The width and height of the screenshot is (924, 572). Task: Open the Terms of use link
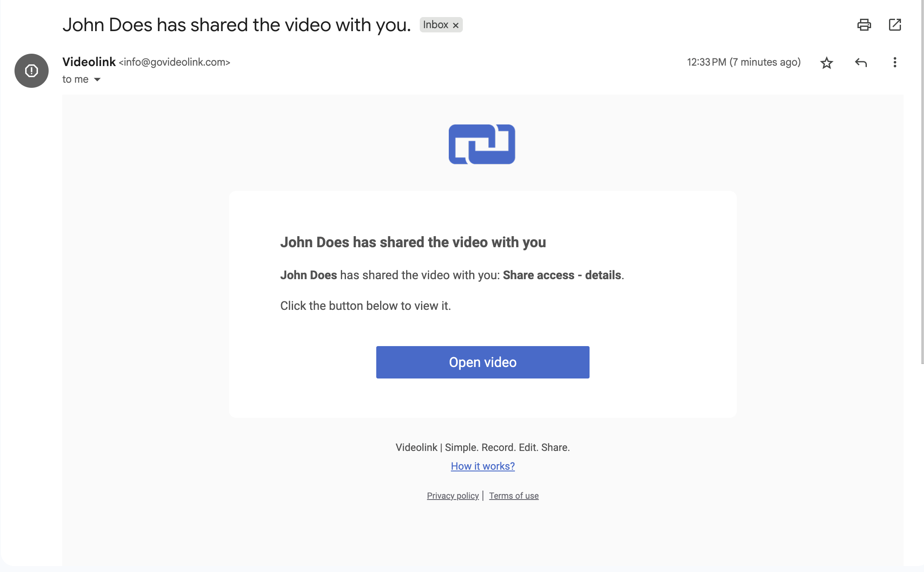[514, 496]
